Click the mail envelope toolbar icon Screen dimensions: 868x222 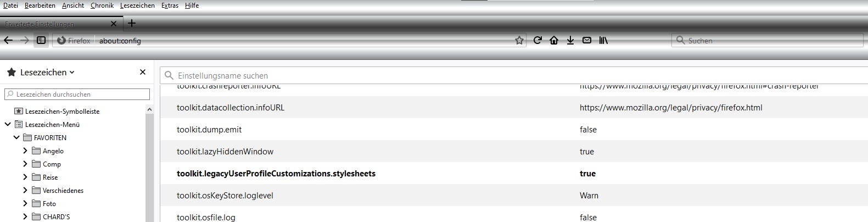pyautogui.click(x=587, y=40)
